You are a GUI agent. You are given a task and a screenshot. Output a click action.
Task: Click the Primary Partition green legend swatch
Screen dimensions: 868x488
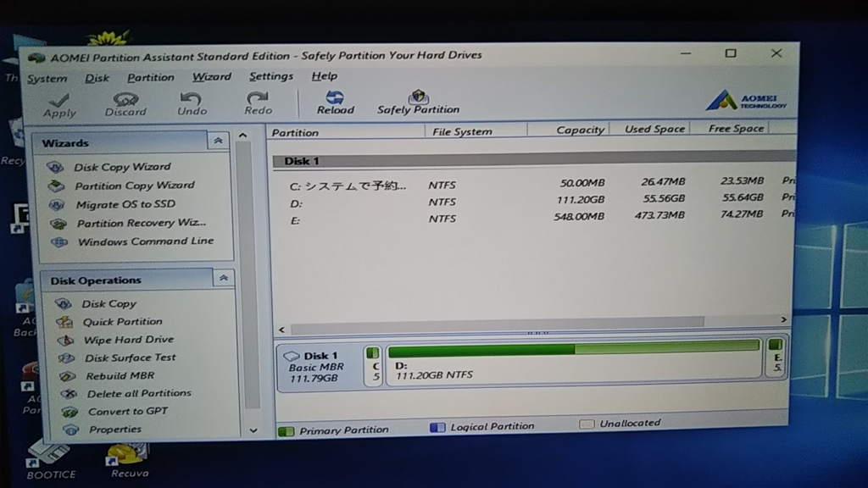287,431
